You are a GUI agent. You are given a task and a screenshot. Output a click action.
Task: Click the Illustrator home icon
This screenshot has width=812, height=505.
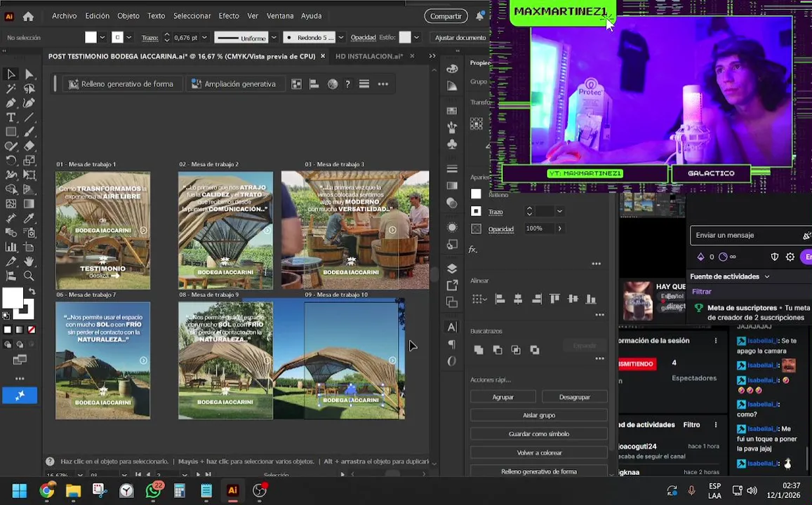tap(29, 17)
